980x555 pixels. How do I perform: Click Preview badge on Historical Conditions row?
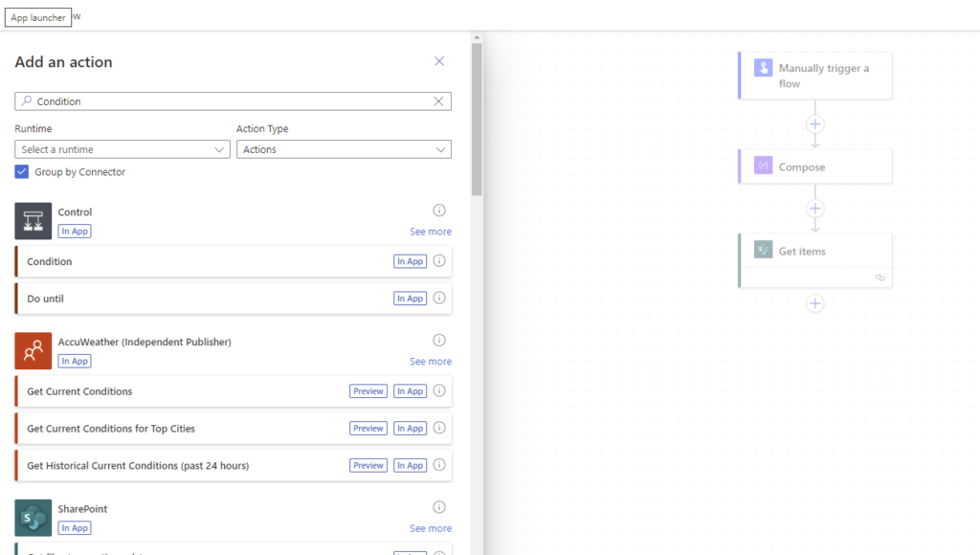click(x=368, y=465)
